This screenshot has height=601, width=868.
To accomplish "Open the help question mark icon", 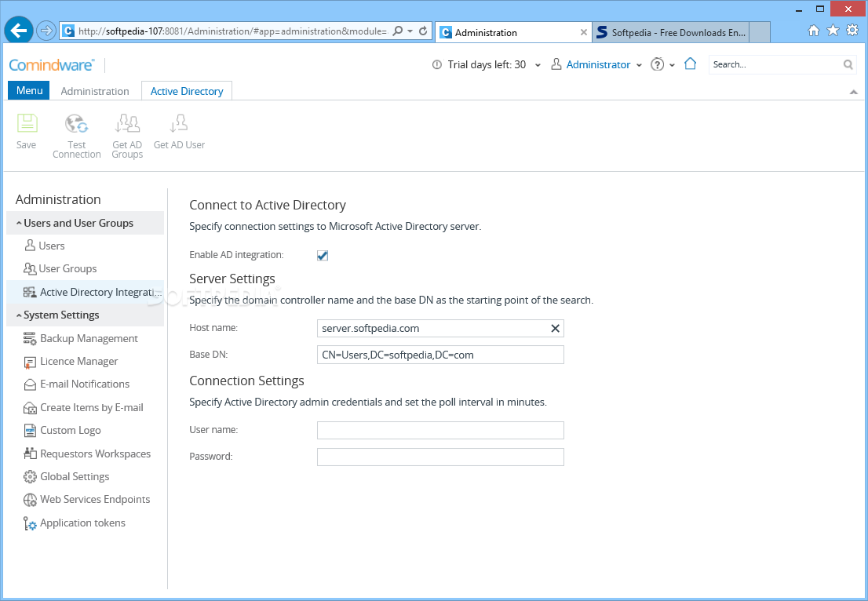I will (x=657, y=64).
